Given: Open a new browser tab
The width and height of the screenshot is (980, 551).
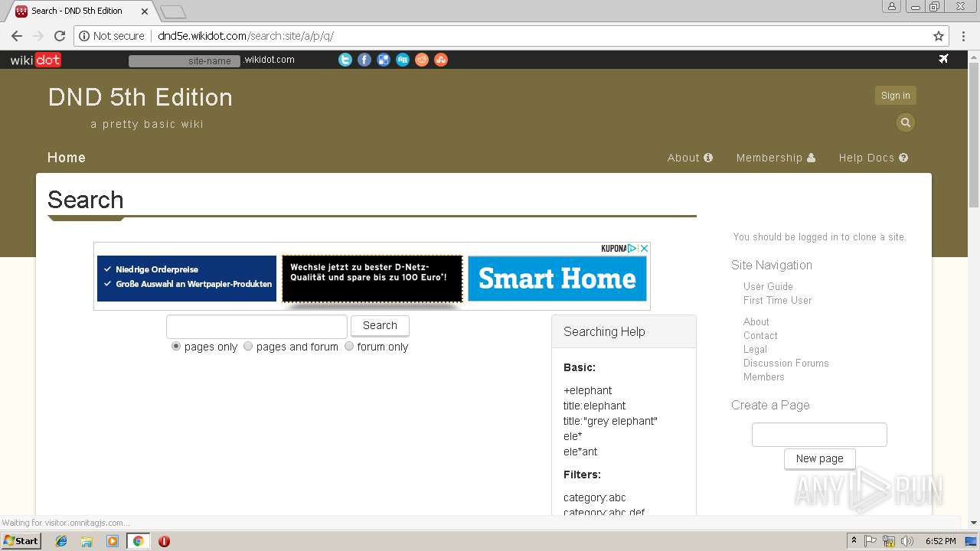Looking at the screenshot, I should (x=173, y=11).
